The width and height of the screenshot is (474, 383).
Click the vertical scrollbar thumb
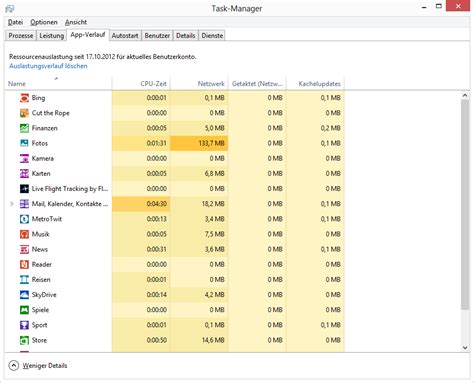[465, 204]
